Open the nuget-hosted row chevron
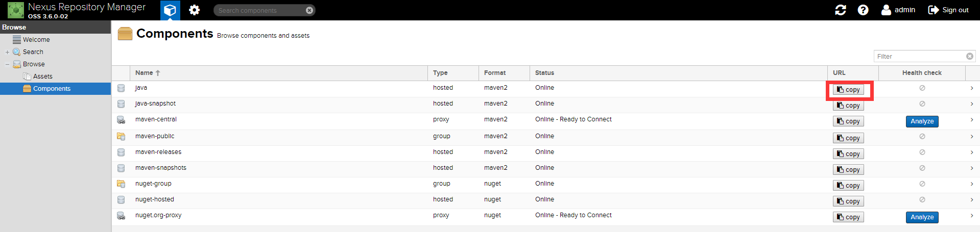This screenshot has width=980, height=232. point(972,200)
